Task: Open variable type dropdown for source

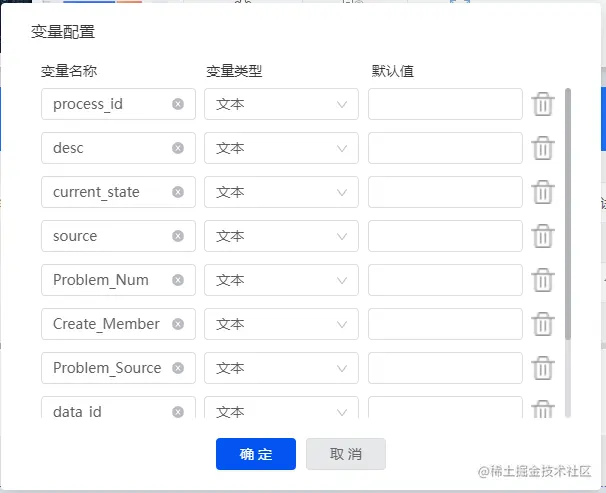Action: 281,236
